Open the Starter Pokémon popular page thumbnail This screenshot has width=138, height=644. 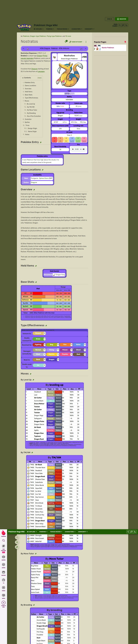(97, 48)
